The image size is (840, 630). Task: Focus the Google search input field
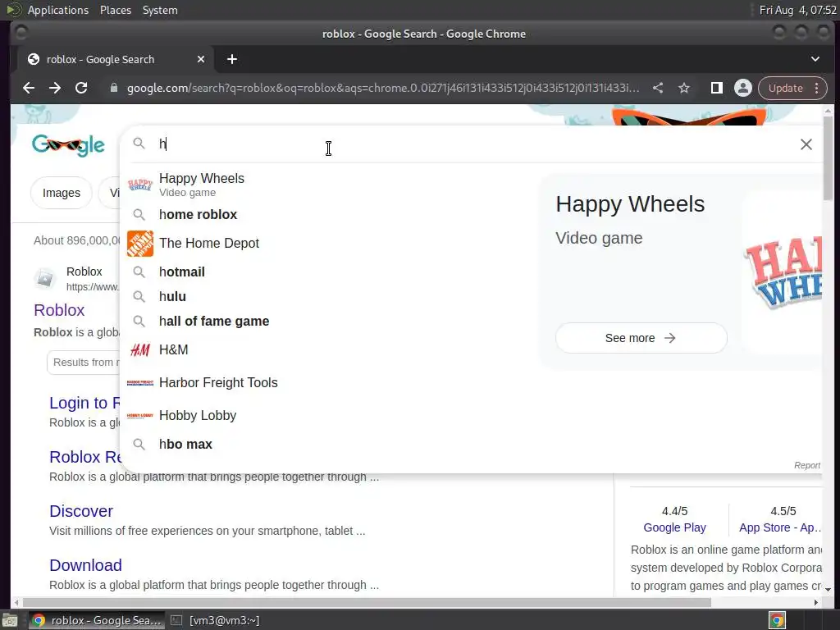(472, 144)
